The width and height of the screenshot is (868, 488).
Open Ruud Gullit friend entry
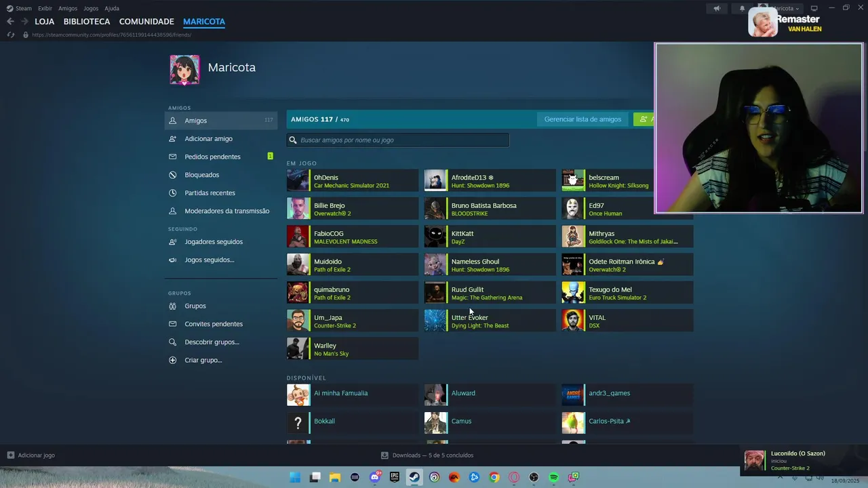point(490,293)
